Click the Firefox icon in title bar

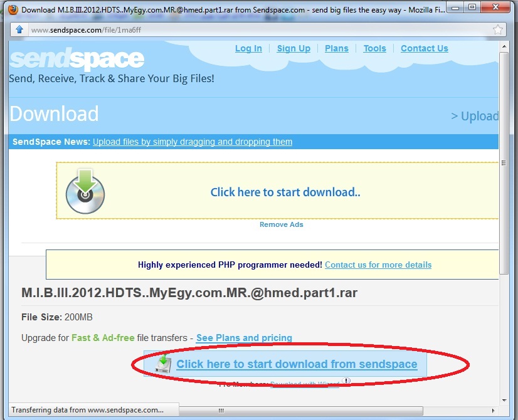tap(12, 9)
